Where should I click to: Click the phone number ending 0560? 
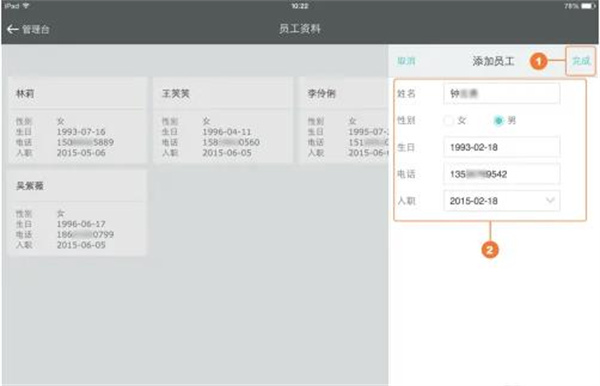pyautogui.click(x=231, y=142)
